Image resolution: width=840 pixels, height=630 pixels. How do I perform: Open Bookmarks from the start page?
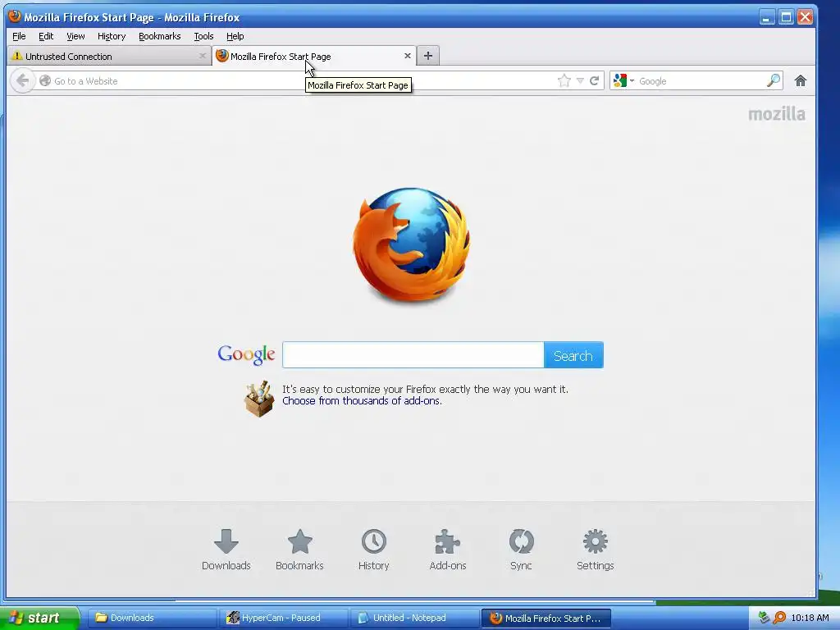point(299,550)
